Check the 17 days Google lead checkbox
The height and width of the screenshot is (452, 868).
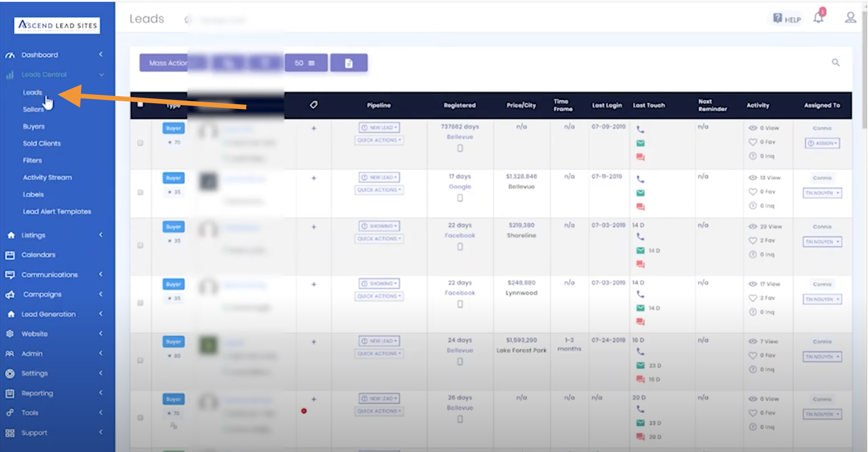[x=140, y=193]
